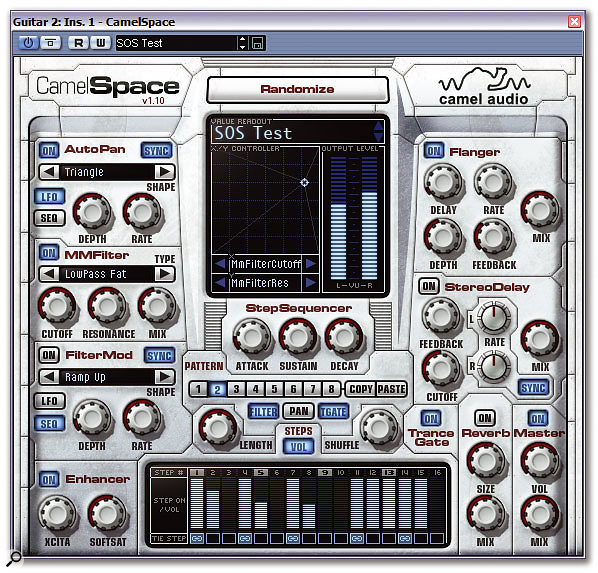This screenshot has height=573, width=598.
Task: Enable sequencer FILTER target button
Action: pos(263,412)
